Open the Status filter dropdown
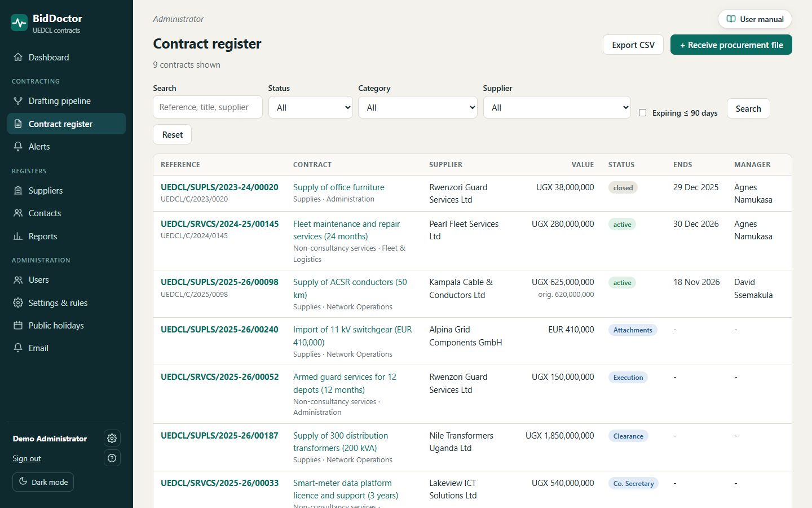Image resolution: width=812 pixels, height=508 pixels. tap(311, 107)
